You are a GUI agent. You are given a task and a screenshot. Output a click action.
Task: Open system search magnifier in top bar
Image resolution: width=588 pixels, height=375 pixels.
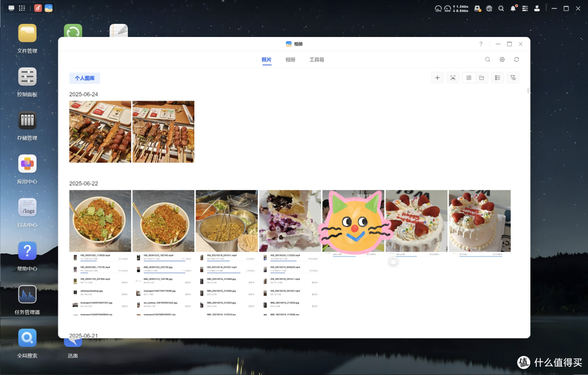click(x=501, y=9)
